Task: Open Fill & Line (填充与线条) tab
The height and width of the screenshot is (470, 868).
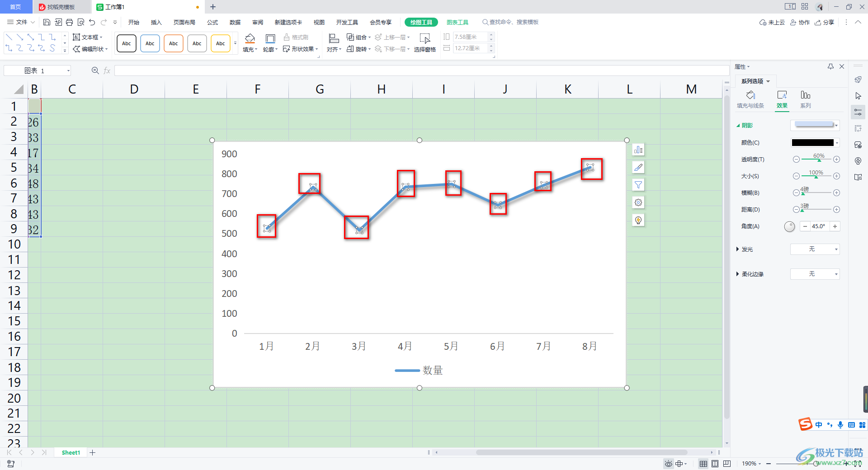Action: [x=750, y=99]
